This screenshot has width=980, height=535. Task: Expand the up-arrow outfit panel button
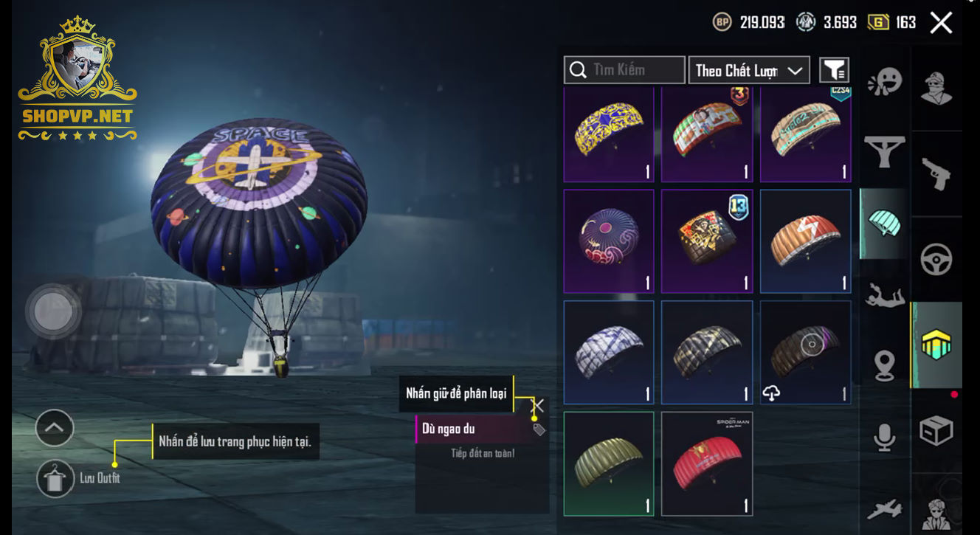coord(55,428)
